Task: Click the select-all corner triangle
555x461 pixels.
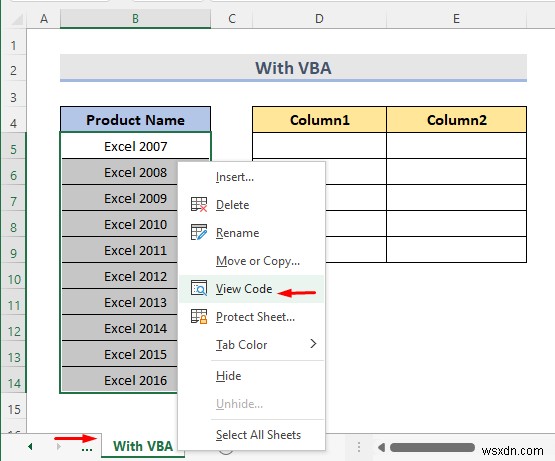Action: click(16, 20)
